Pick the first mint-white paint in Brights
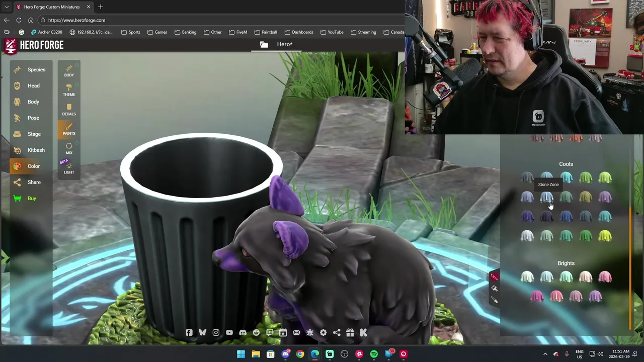The width and height of the screenshot is (644, 362). click(x=527, y=277)
